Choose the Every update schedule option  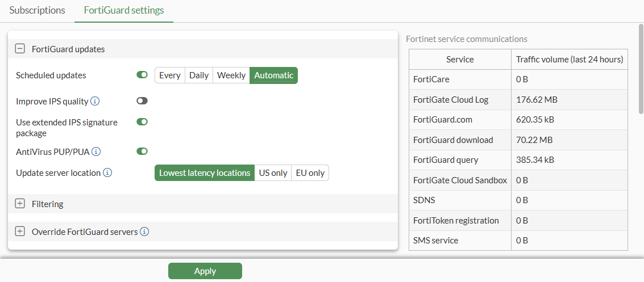(x=170, y=75)
